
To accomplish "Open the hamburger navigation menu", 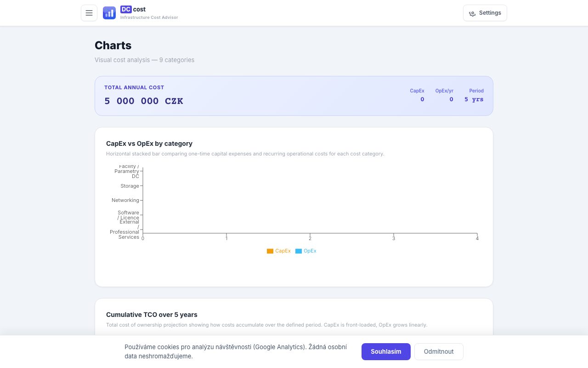I will point(89,13).
